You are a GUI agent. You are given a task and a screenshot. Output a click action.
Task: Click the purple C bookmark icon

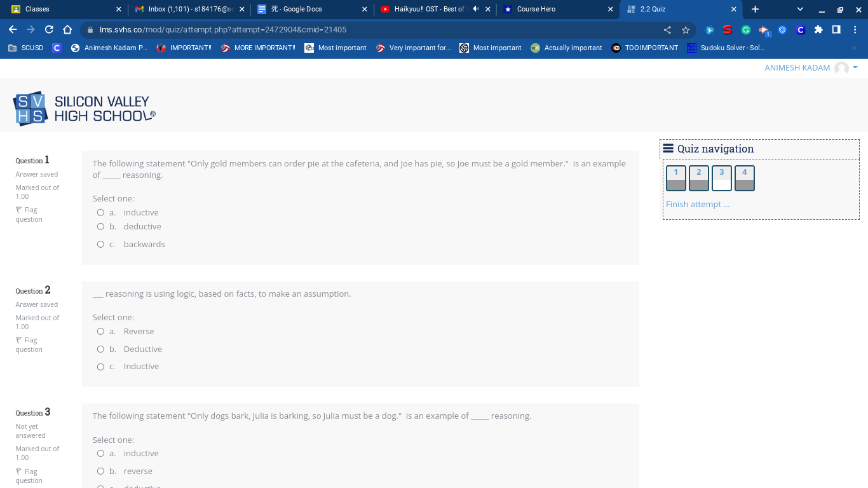coord(57,48)
